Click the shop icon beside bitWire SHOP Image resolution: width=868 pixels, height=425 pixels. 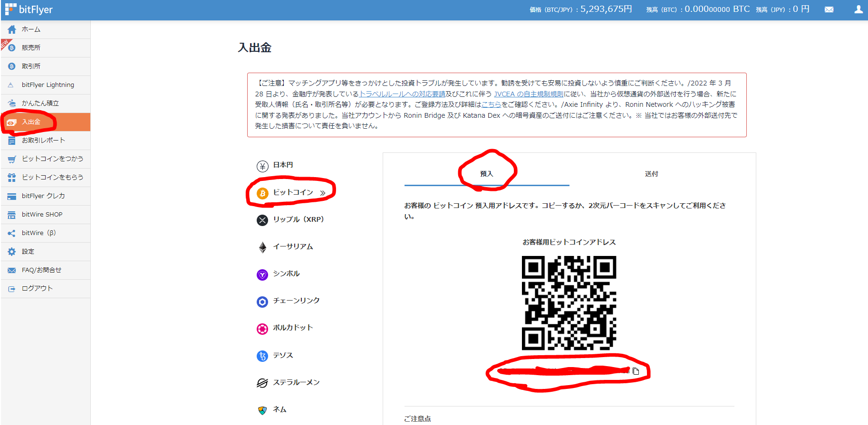tap(12, 215)
